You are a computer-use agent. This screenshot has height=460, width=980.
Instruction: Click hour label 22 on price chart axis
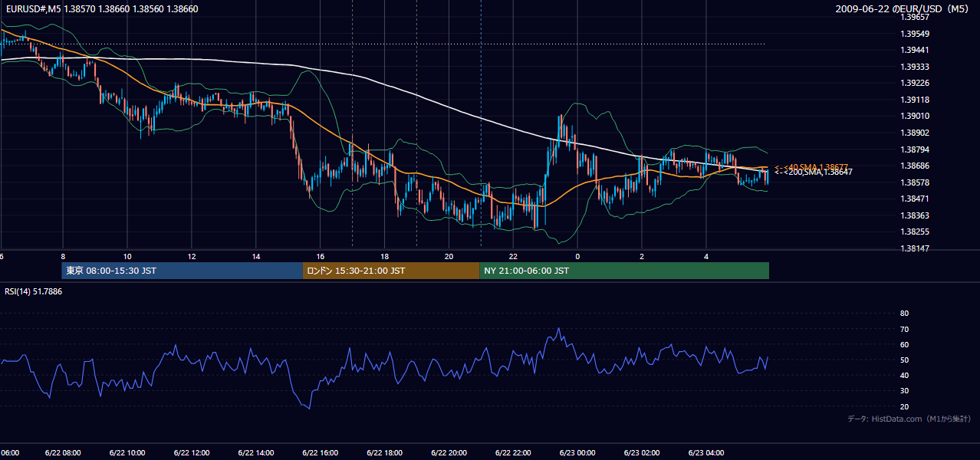[514, 256]
